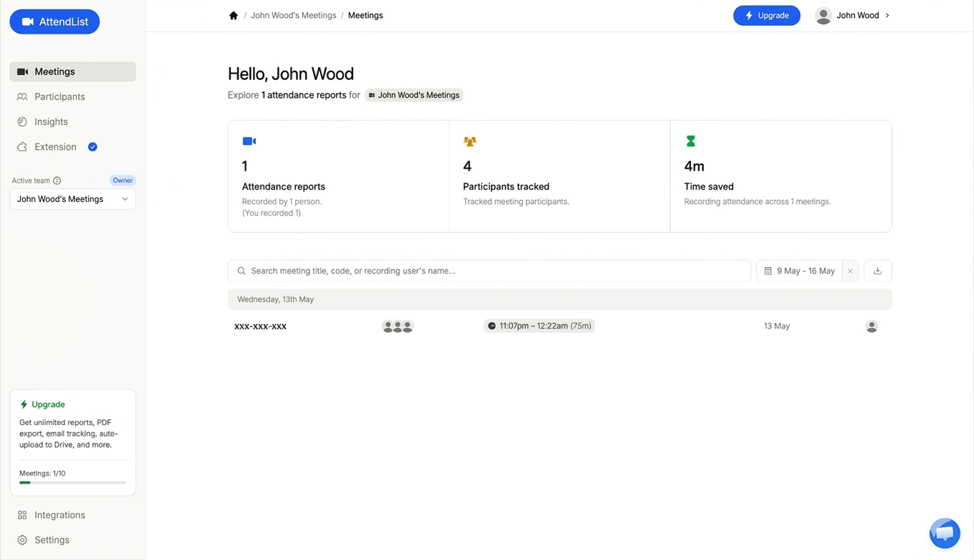Open the Participants sidebar item

coord(73,96)
